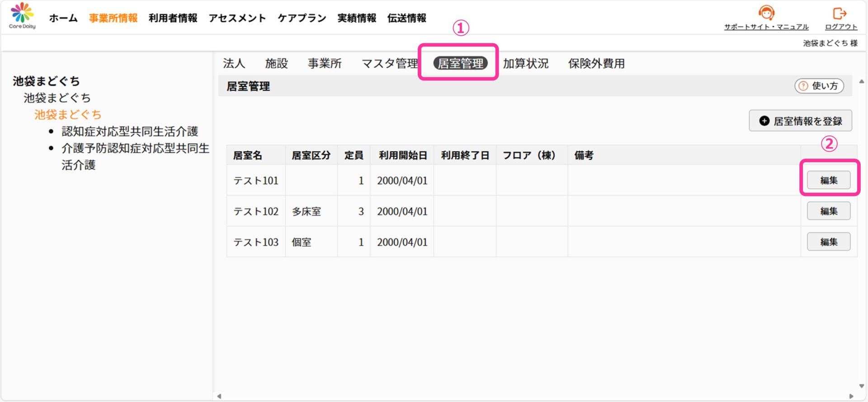Switch to the 施設 tab

click(277, 63)
